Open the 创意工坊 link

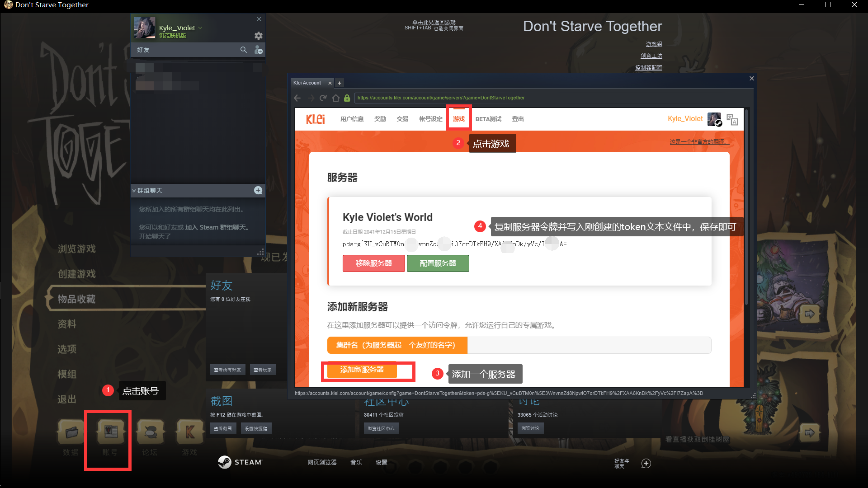pyautogui.click(x=651, y=56)
